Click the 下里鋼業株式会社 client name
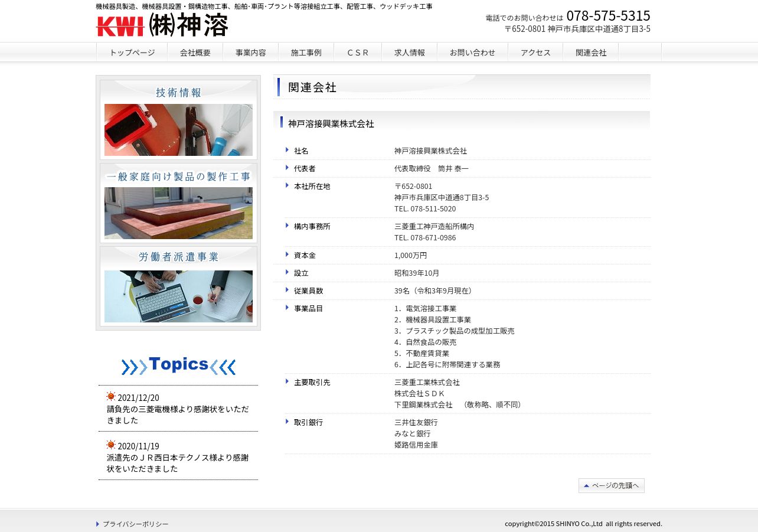Image resolution: width=758 pixels, height=532 pixels. point(424,404)
